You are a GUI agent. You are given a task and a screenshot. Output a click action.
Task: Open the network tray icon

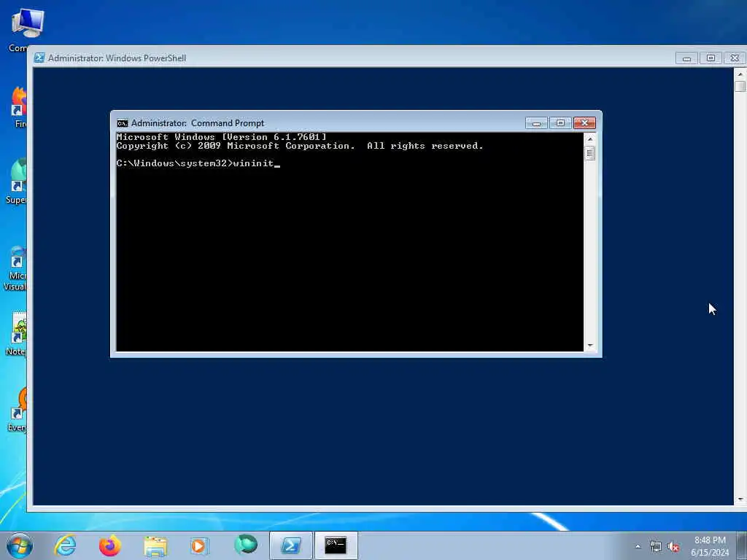(x=656, y=547)
